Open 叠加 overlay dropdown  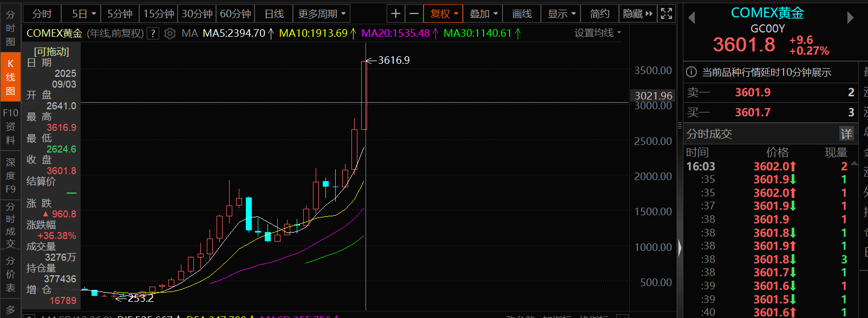click(x=483, y=14)
